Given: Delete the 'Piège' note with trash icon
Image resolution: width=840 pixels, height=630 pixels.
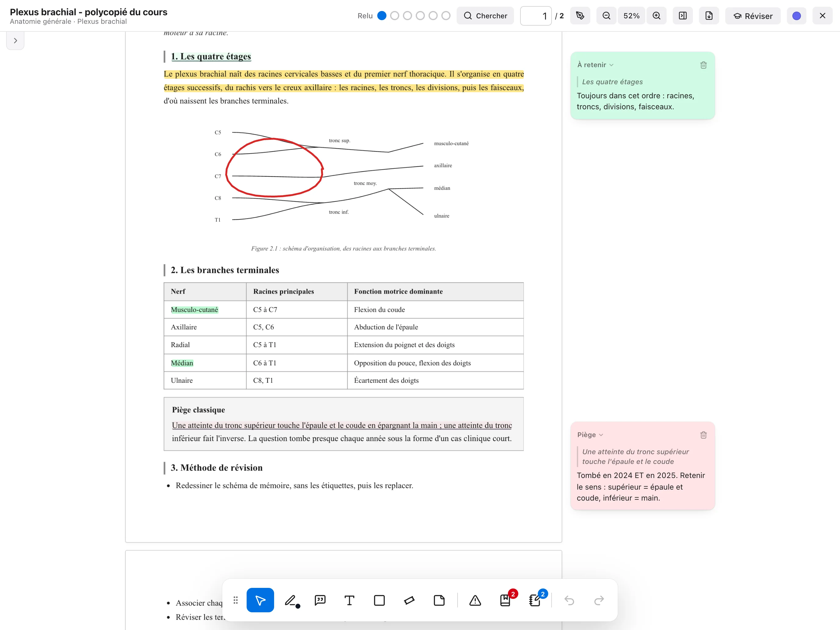Looking at the screenshot, I should tap(703, 435).
